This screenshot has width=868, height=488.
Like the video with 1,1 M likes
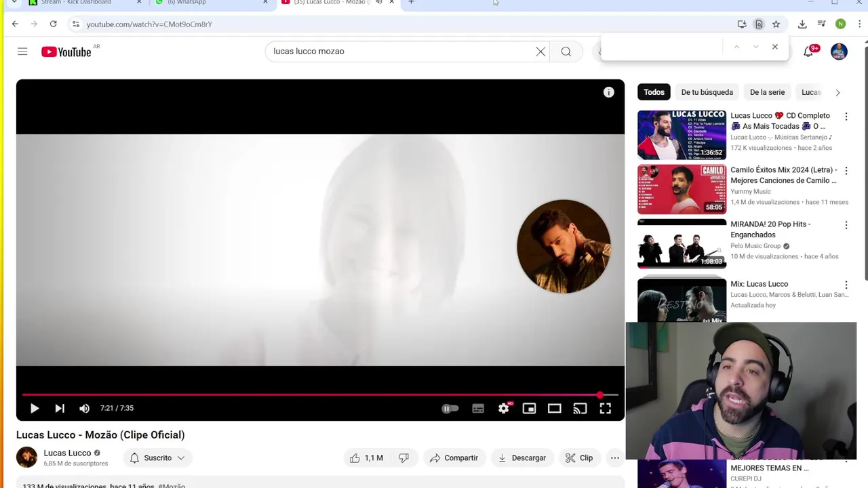click(x=366, y=458)
